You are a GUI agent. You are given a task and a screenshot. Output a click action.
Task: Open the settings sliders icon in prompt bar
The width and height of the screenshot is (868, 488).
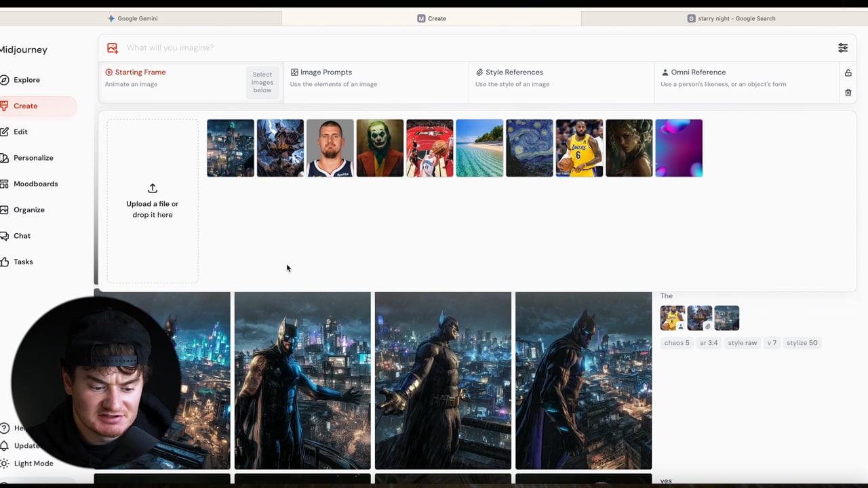click(x=843, y=47)
